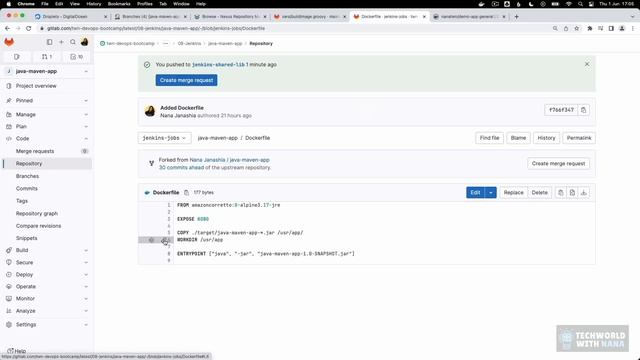Click Chrome share page icon
Screen dimensions: 640x360
(x=566, y=29)
